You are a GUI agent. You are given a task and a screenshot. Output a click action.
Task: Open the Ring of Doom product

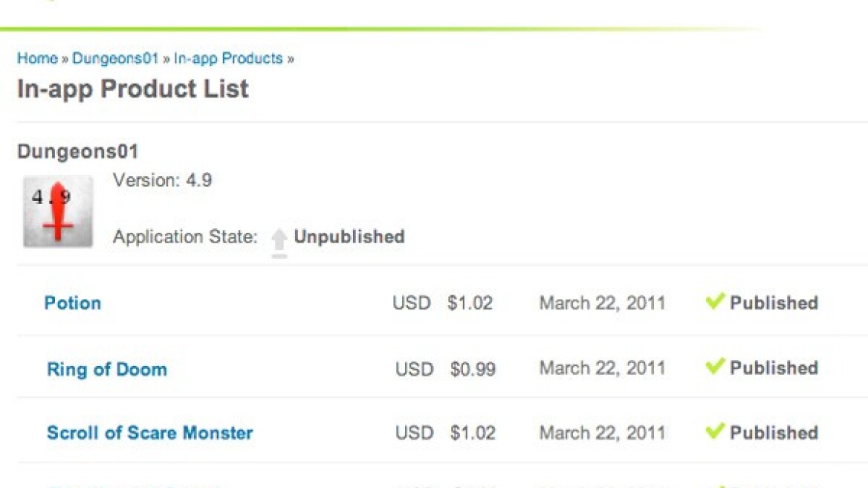coord(107,369)
